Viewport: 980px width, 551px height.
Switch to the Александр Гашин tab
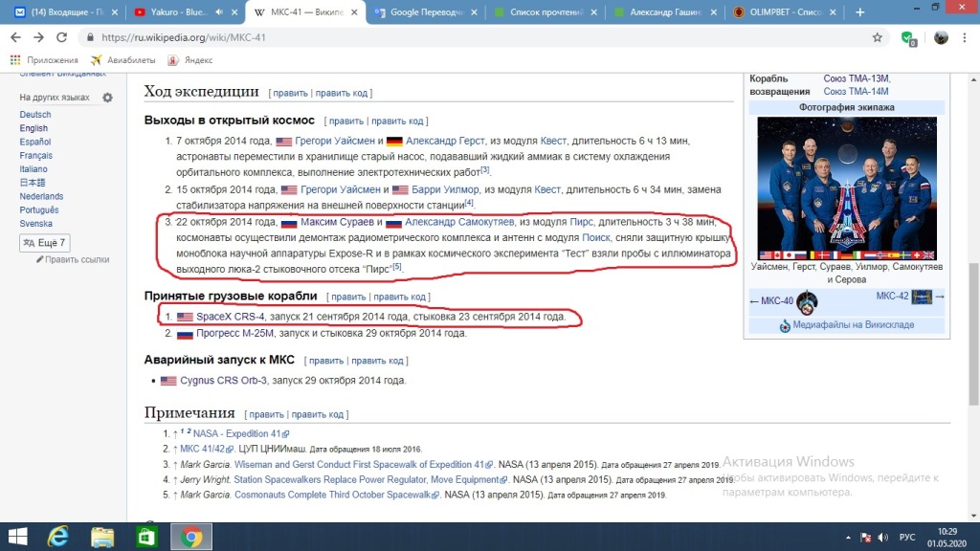(665, 11)
